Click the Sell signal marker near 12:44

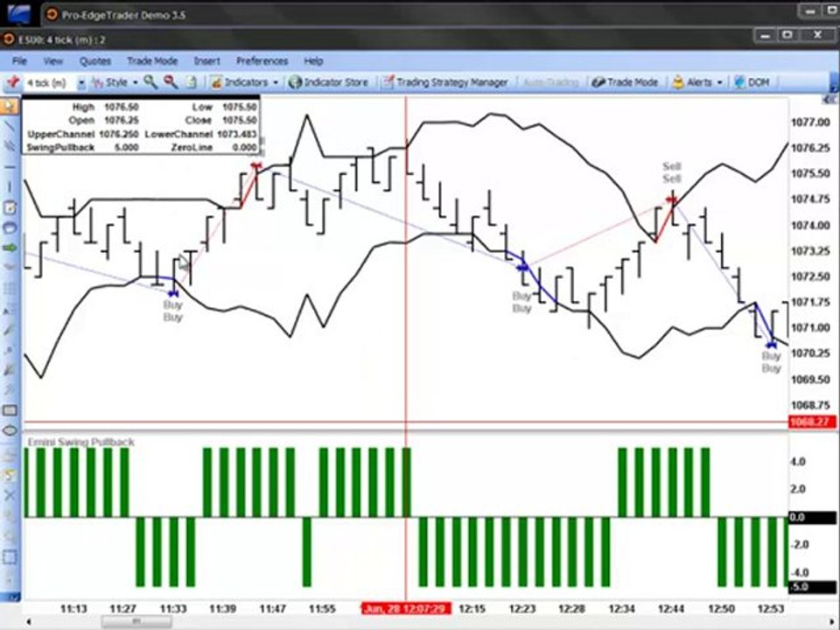[671, 199]
